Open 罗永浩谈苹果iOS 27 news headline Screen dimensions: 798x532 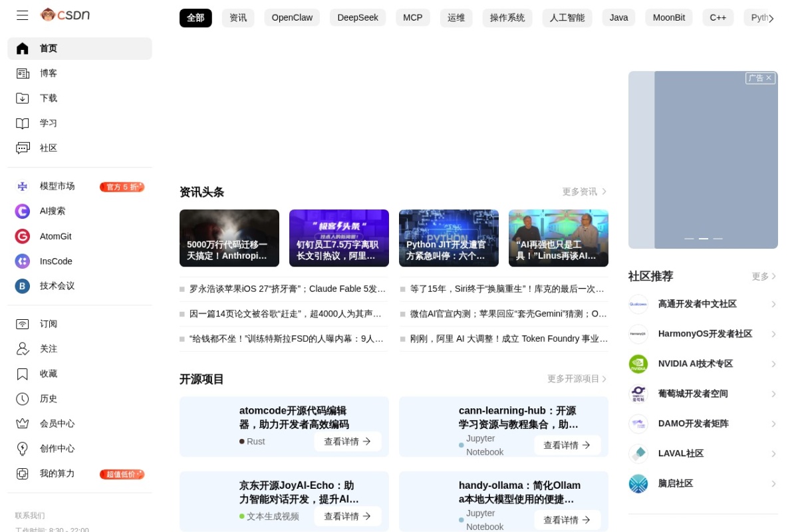pyautogui.click(x=287, y=289)
